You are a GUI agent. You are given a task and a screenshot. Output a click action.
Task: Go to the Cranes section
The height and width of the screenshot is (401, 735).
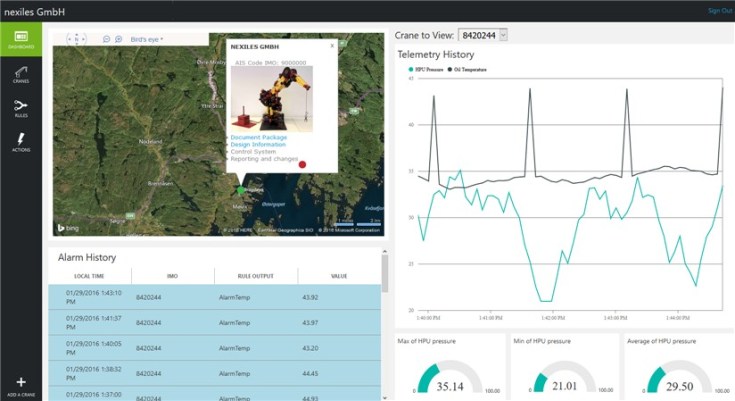(20, 74)
